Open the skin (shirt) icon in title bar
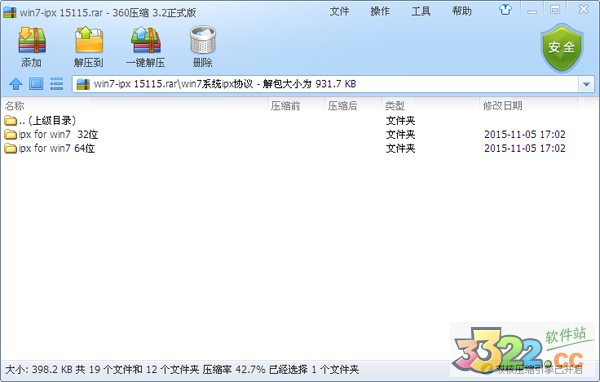The height and width of the screenshot is (382, 600). (505, 10)
